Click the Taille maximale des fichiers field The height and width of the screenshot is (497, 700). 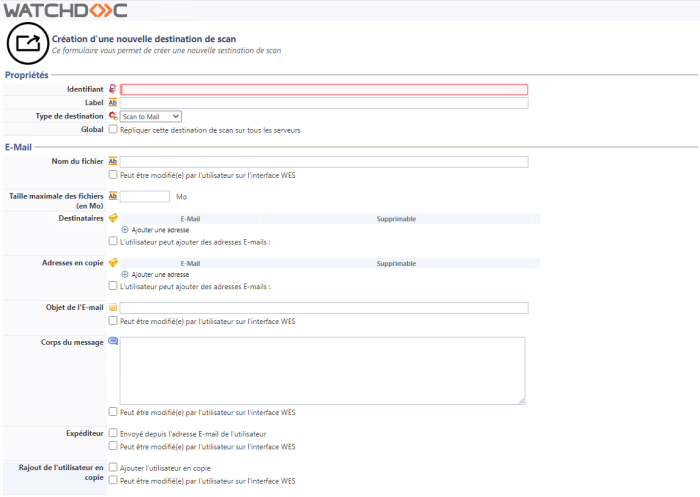click(144, 196)
